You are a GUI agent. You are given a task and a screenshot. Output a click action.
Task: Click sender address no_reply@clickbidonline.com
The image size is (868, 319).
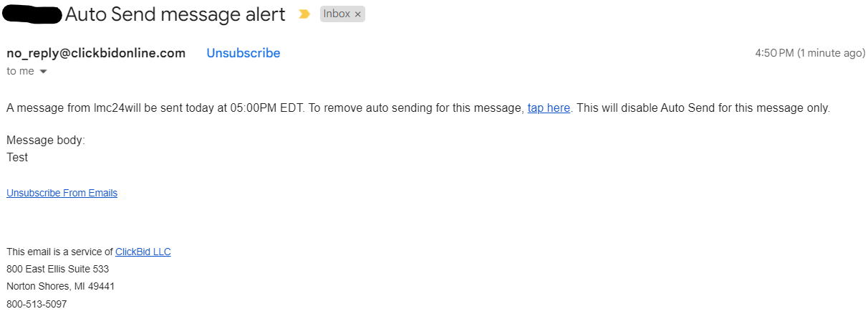tap(96, 53)
